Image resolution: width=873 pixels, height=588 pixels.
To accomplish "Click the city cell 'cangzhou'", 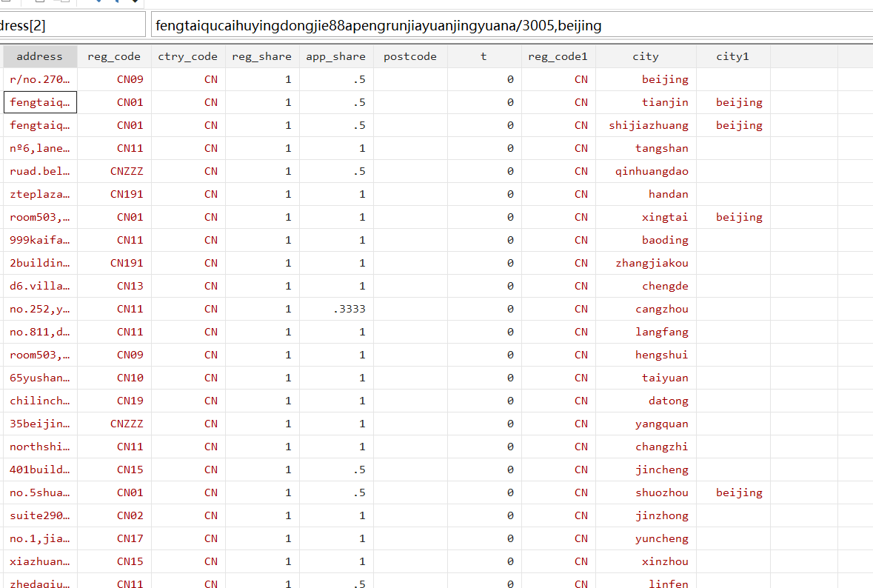I will [x=646, y=309].
